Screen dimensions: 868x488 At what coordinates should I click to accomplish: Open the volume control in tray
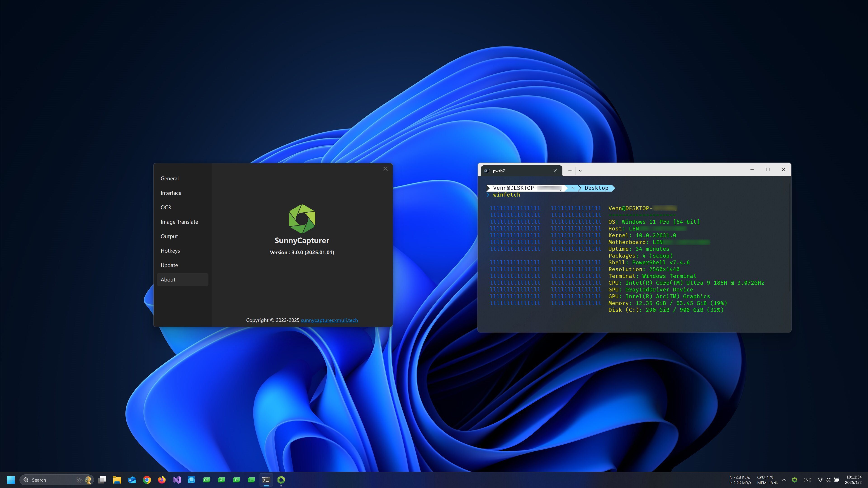pyautogui.click(x=828, y=480)
